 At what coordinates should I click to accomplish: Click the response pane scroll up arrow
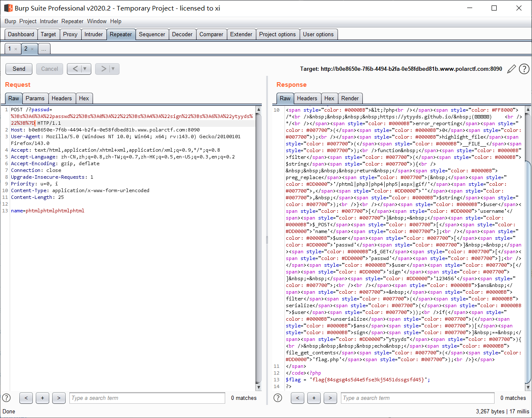(528, 110)
